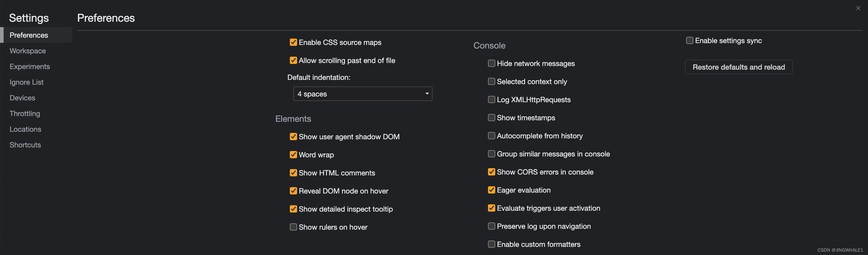Enable settings sync checkbox
Screen dimensions: 868x255
click(x=689, y=40)
